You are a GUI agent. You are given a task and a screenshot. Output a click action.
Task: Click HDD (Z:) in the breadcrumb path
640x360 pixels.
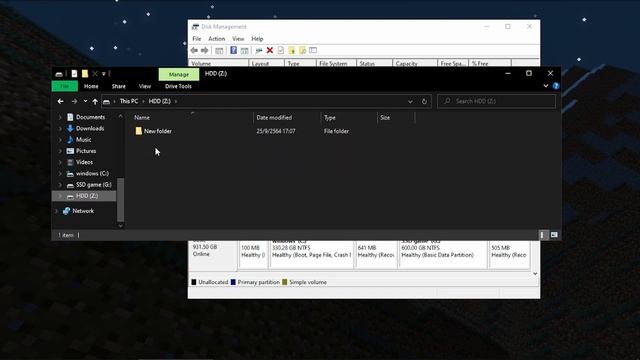click(160, 101)
